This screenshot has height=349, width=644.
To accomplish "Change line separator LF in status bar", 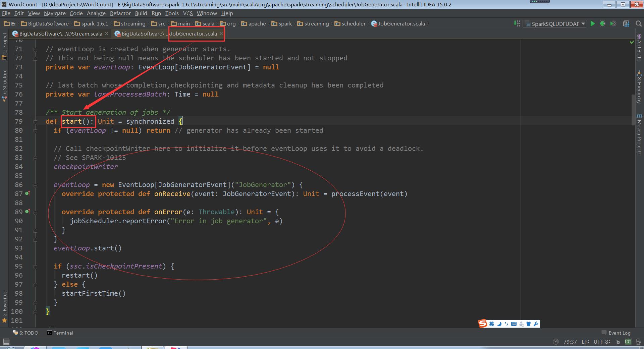I will [x=585, y=342].
